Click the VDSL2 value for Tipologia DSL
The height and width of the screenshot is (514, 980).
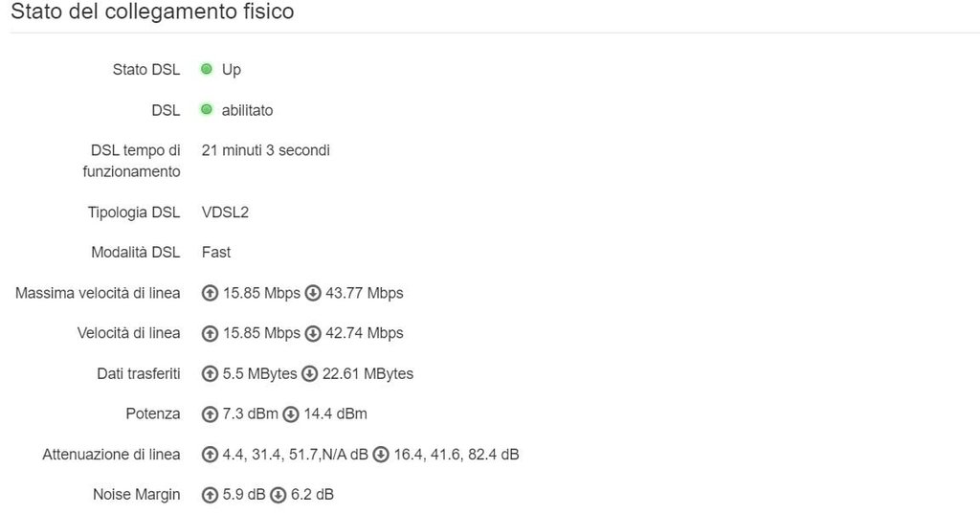click(x=225, y=212)
